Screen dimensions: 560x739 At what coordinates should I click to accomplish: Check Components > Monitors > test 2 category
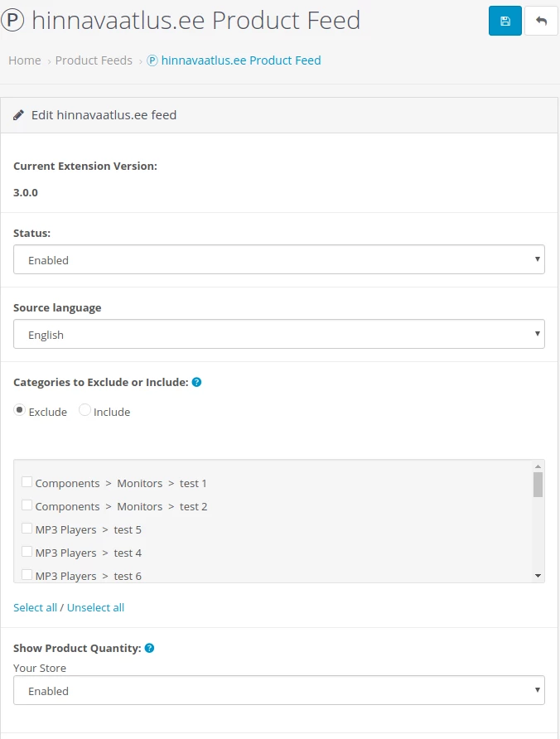coord(27,505)
